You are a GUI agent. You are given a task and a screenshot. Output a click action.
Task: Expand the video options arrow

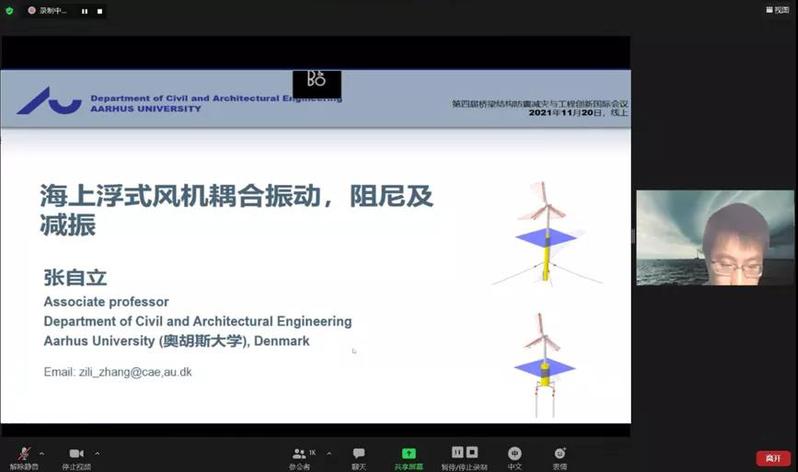click(x=98, y=453)
